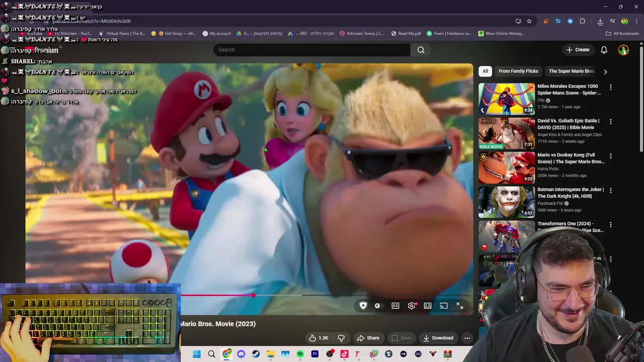Open Chrome media controls icon

[612, 21]
